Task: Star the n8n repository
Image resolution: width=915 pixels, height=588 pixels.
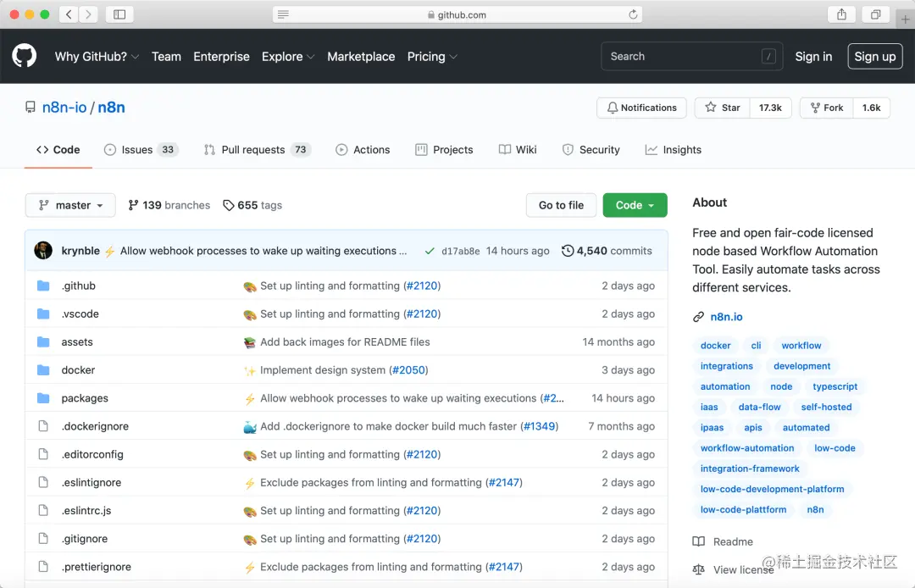Action: (723, 108)
